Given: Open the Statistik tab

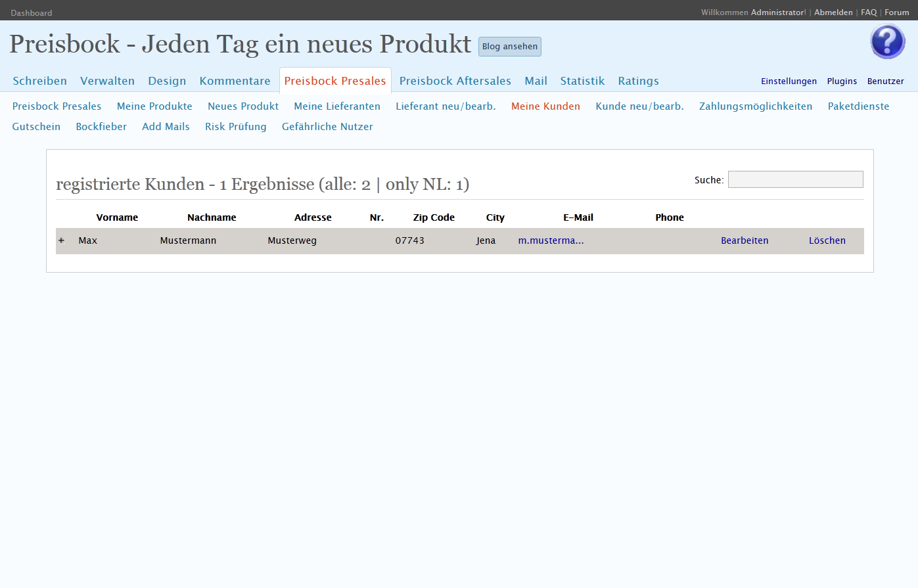Looking at the screenshot, I should [582, 81].
